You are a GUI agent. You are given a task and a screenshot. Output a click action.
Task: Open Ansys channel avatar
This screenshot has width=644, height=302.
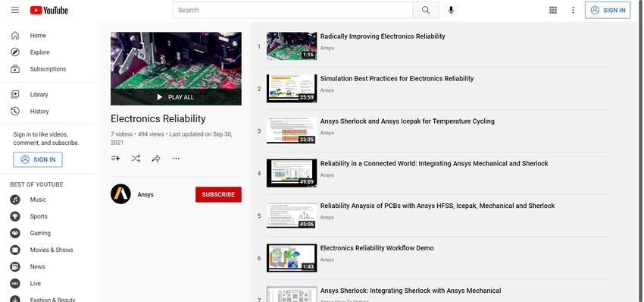pos(120,194)
